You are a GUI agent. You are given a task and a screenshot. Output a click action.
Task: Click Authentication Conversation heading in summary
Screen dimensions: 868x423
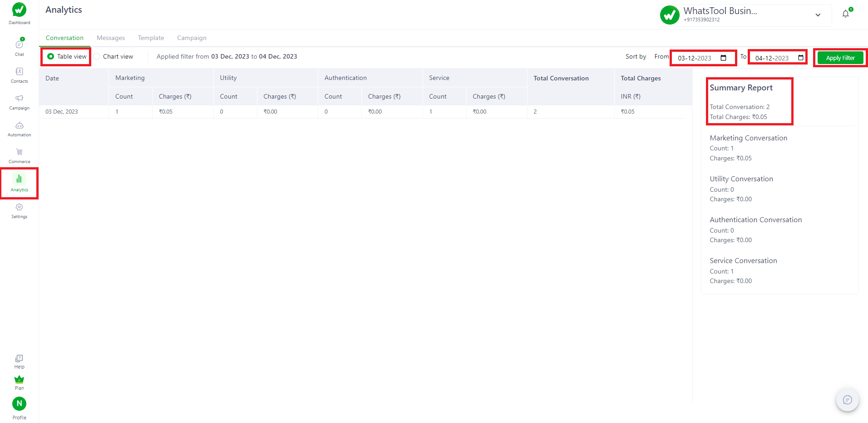pos(755,219)
